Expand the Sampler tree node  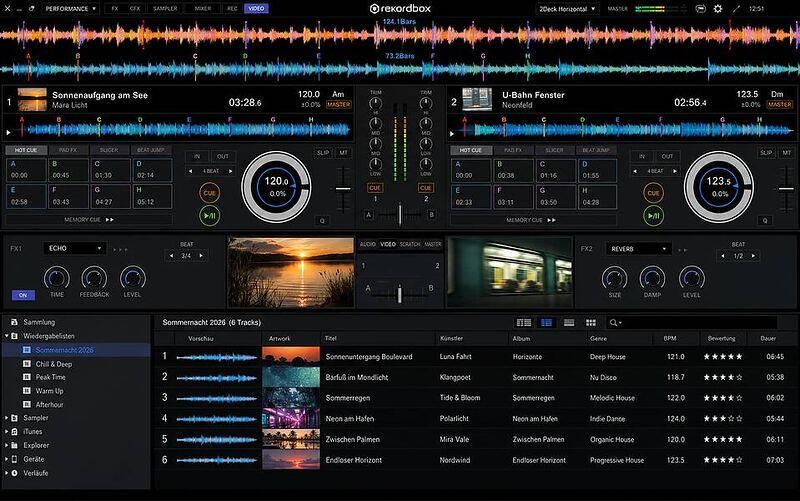pos(7,418)
